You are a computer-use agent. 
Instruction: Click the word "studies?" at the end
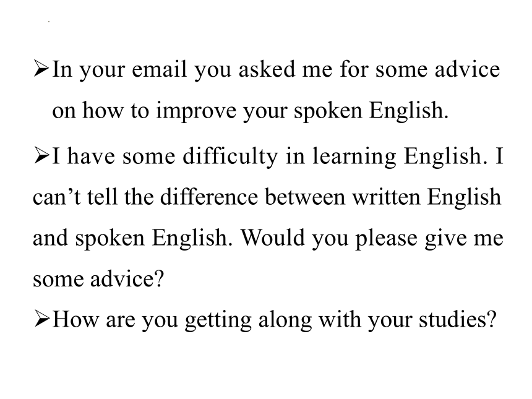point(458,319)
